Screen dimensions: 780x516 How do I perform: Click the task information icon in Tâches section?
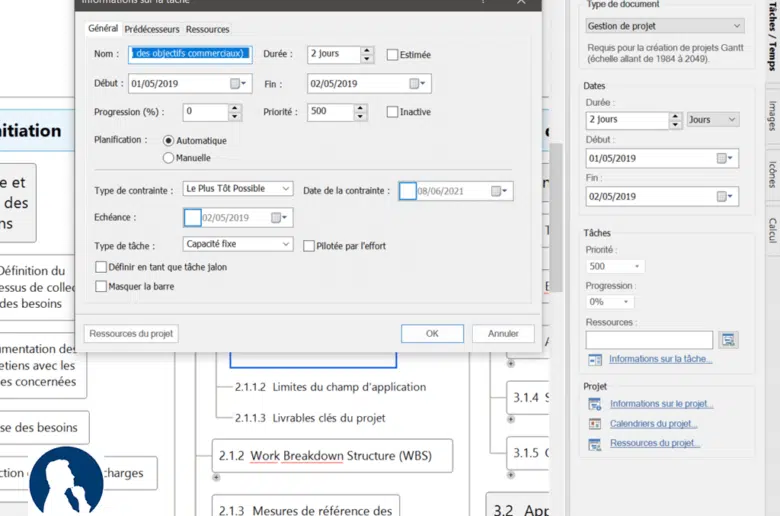pyautogui.click(x=594, y=360)
